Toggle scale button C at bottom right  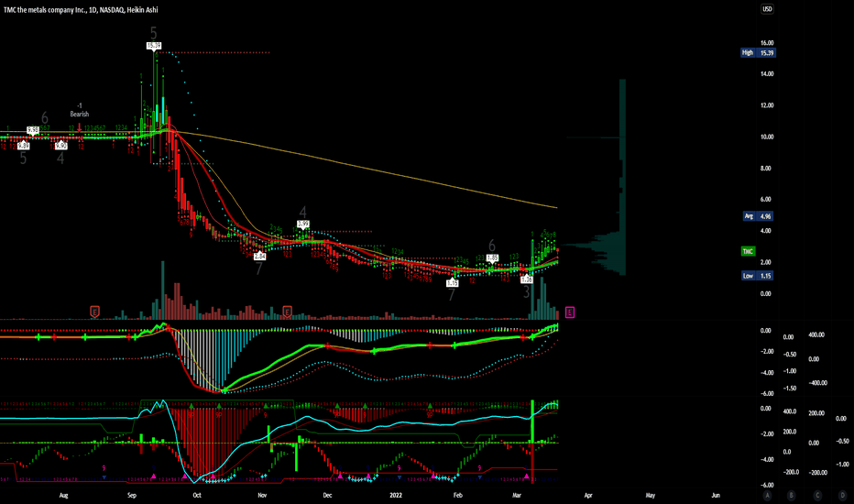pyautogui.click(x=817, y=495)
